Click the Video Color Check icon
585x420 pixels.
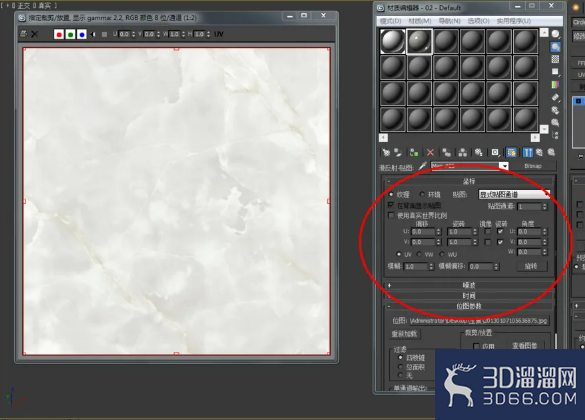(x=555, y=84)
